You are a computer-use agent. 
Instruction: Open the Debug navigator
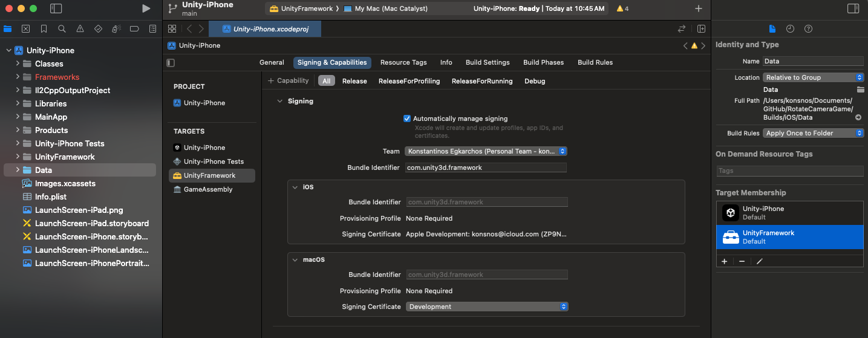[x=116, y=28]
